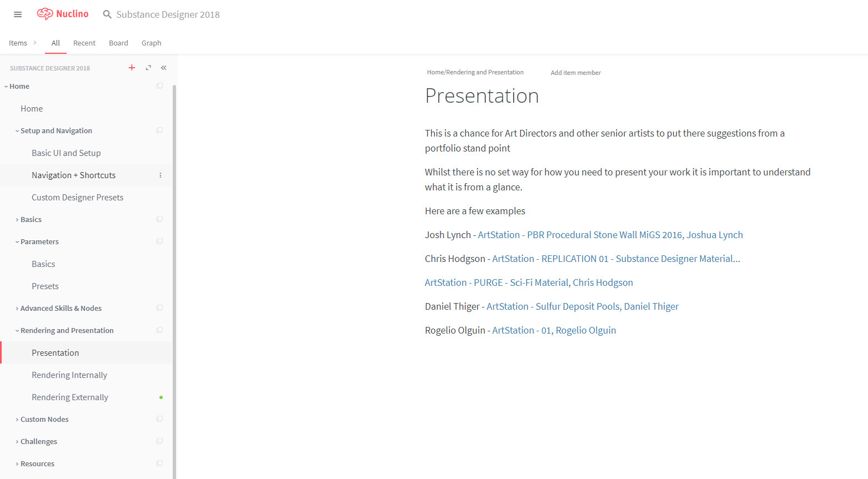Expand the Advanced Skills & Nodes collection
Viewport: 868px width, 479px height.
[17, 309]
